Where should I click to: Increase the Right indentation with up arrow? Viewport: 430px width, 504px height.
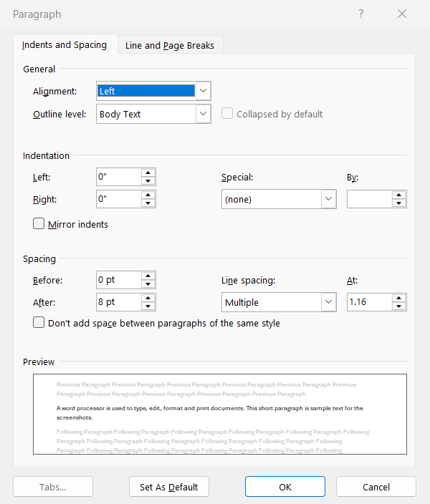pos(148,195)
